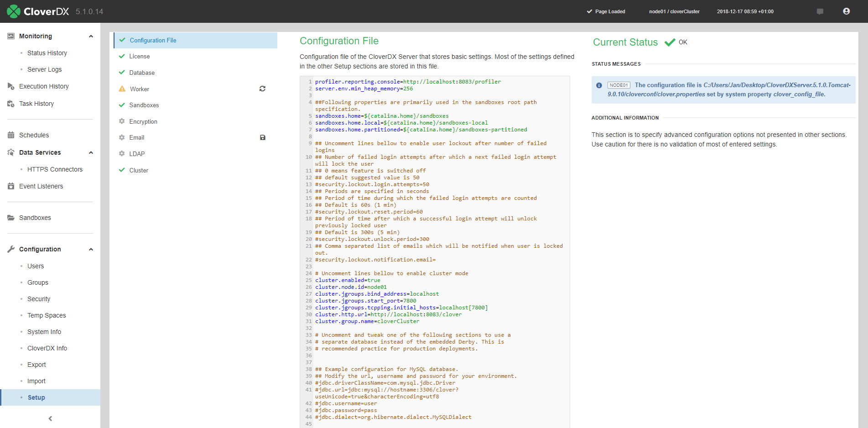This screenshot has width=868, height=428.
Task: Collapse the sidebar with the arrow
Action: (50, 418)
